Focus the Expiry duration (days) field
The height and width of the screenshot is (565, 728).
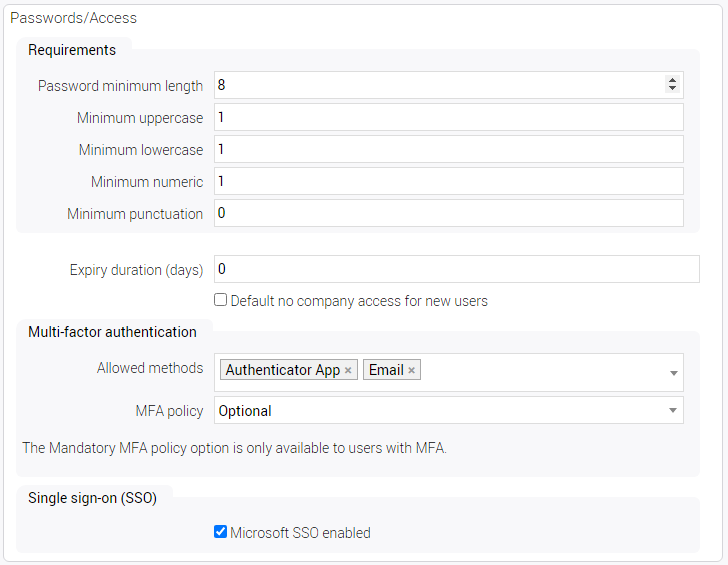(x=457, y=270)
